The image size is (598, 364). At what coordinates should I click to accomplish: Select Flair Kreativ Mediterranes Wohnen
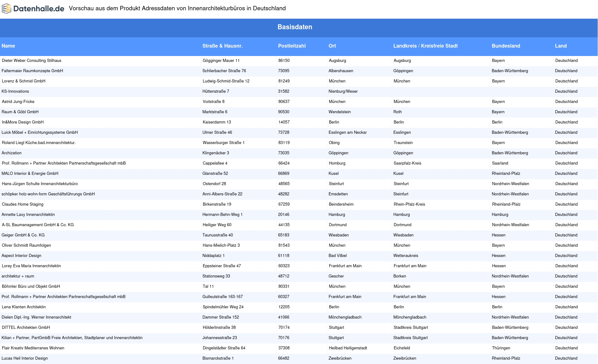pyautogui.click(x=33, y=348)
